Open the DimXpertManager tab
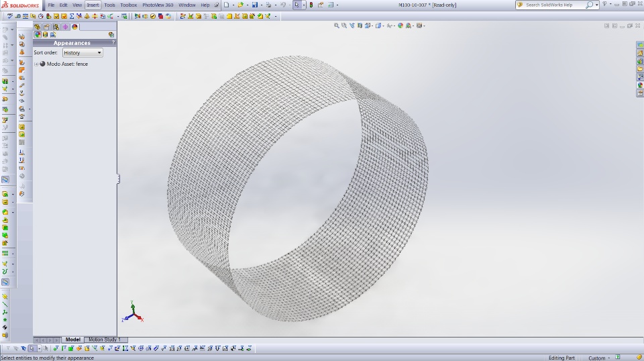644x361 pixels. pyautogui.click(x=65, y=27)
